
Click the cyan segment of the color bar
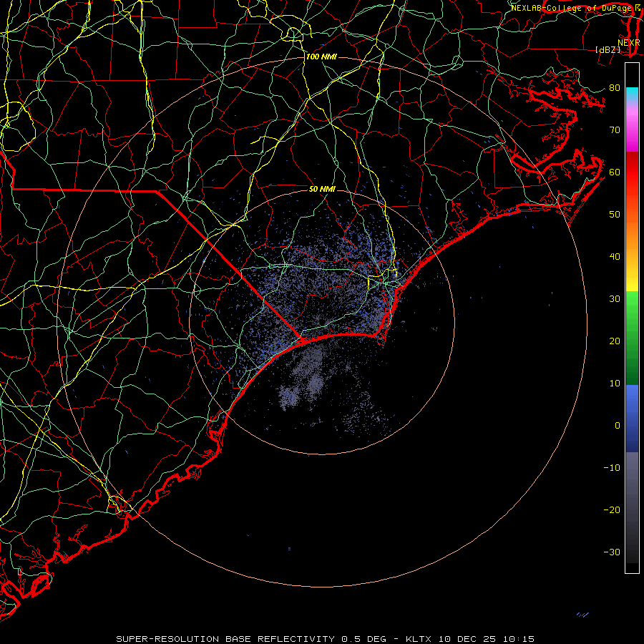[632, 94]
